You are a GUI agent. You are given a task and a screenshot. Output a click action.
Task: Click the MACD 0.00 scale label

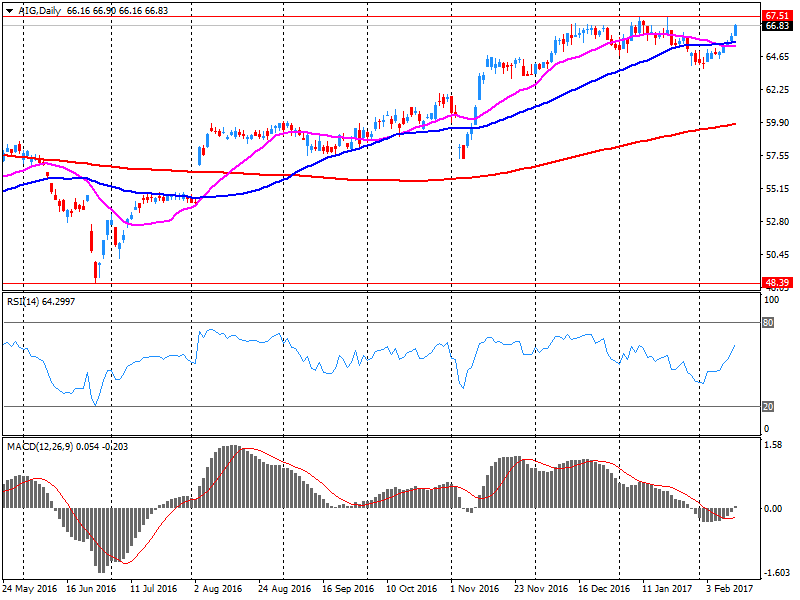(x=773, y=508)
